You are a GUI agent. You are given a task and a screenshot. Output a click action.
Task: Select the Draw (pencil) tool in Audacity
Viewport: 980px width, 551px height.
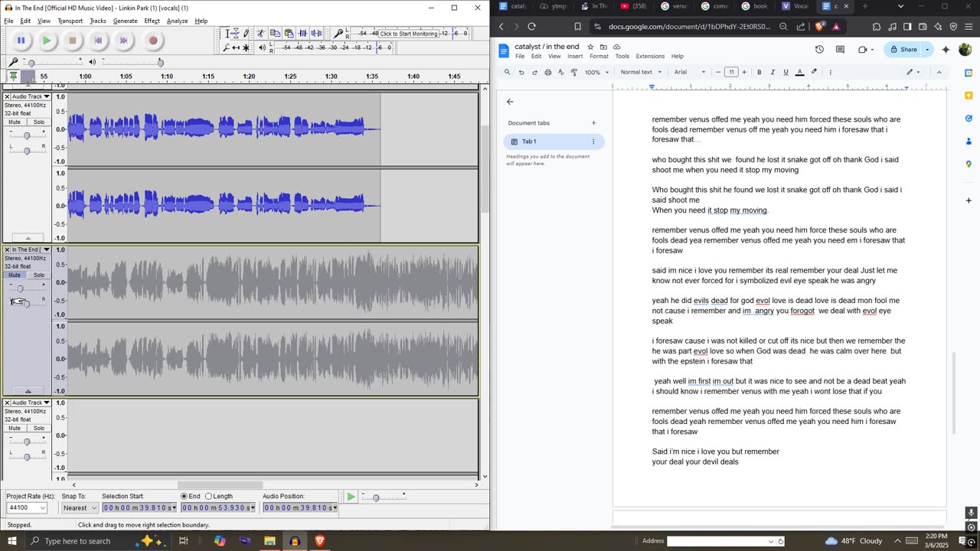pos(246,34)
